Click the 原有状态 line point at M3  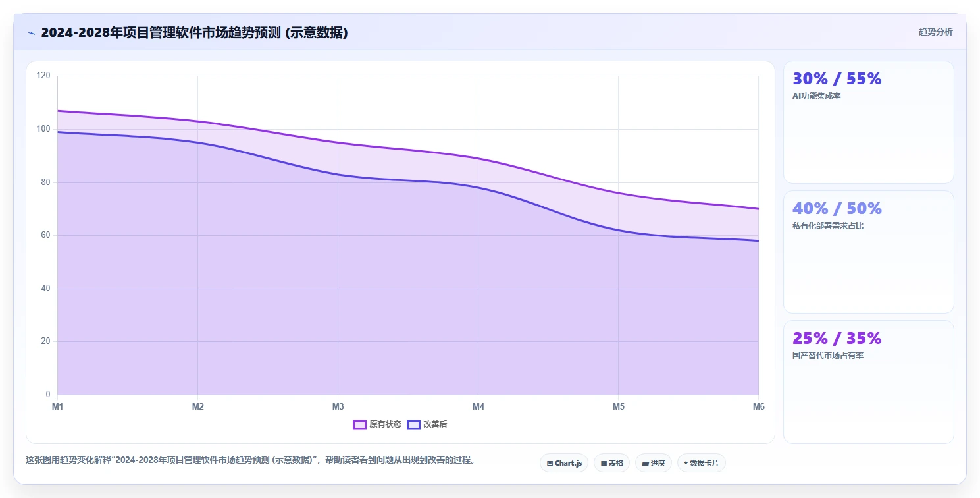pyautogui.click(x=338, y=142)
